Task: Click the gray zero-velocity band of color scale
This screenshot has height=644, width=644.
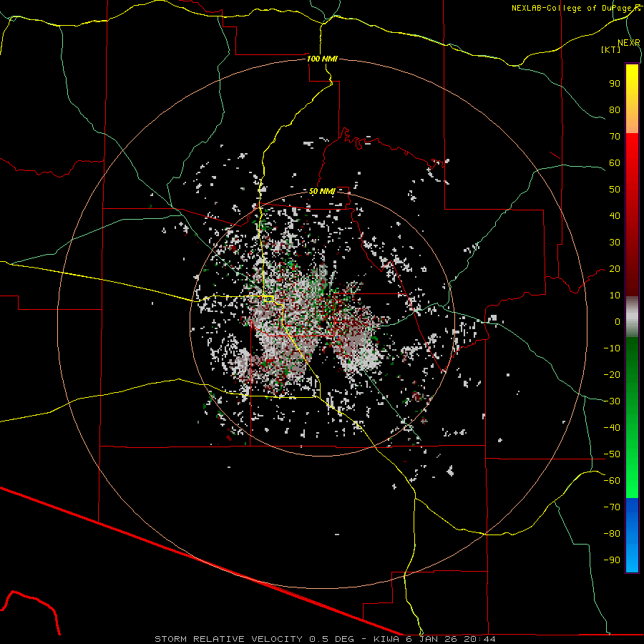Action: coord(632,316)
